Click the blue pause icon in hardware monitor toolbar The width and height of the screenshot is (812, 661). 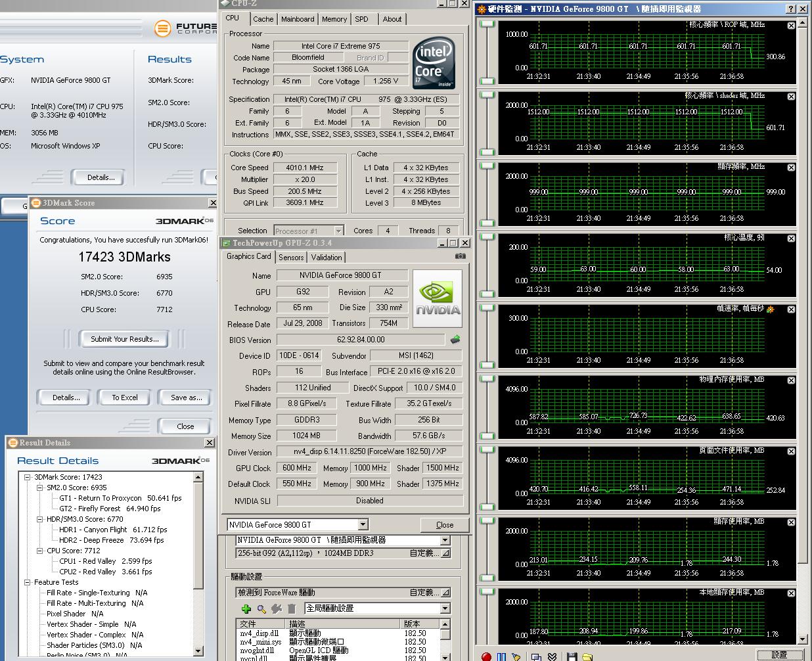click(x=502, y=656)
